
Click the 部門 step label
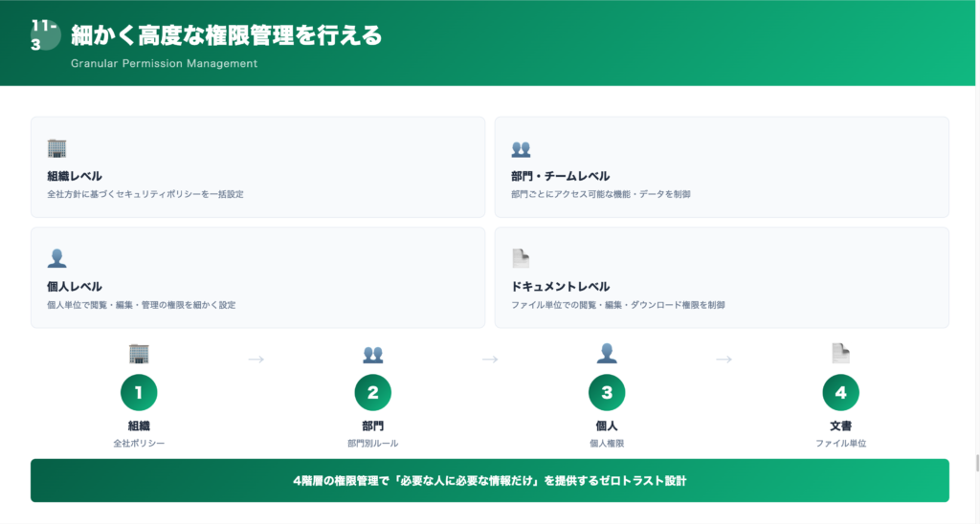point(373,426)
